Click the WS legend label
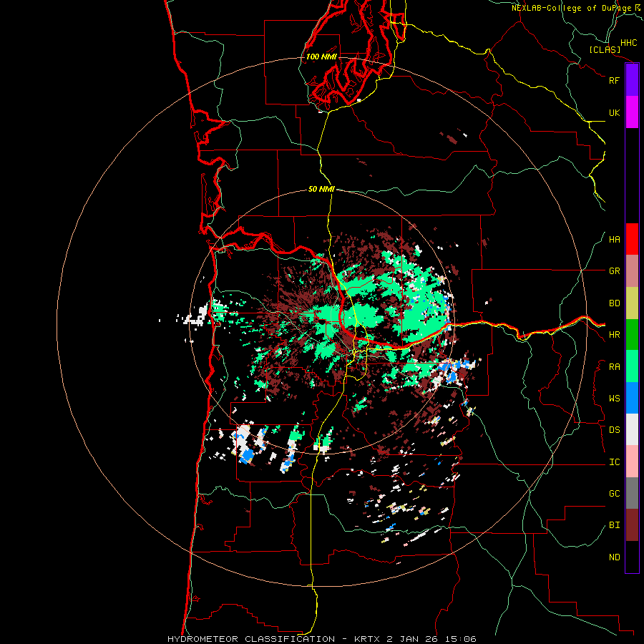The width and height of the screenshot is (644, 644). tap(614, 399)
